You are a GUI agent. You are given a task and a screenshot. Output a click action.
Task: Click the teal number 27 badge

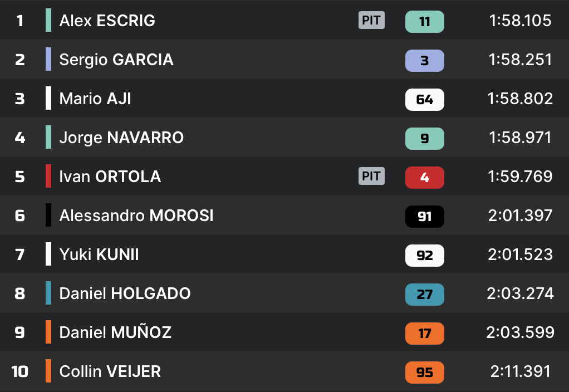click(424, 295)
